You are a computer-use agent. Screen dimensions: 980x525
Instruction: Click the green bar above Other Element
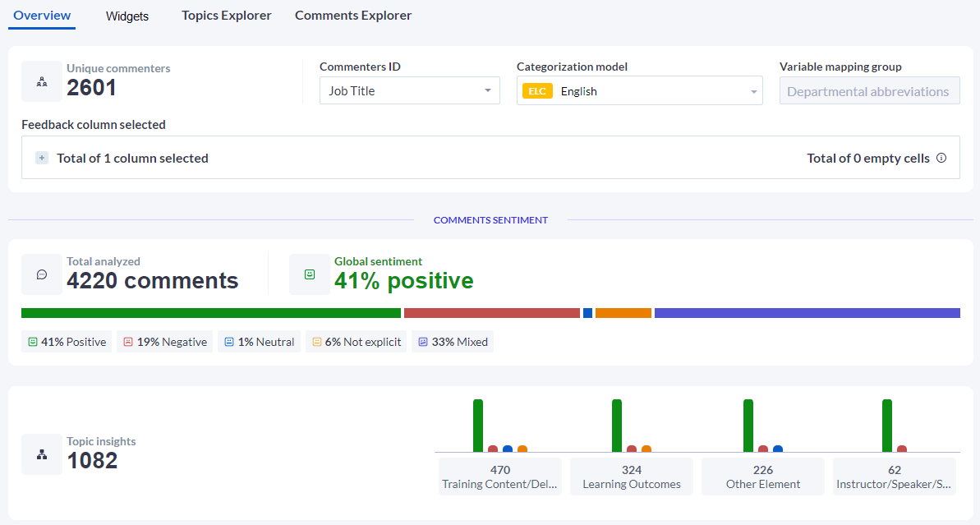pyautogui.click(x=748, y=426)
